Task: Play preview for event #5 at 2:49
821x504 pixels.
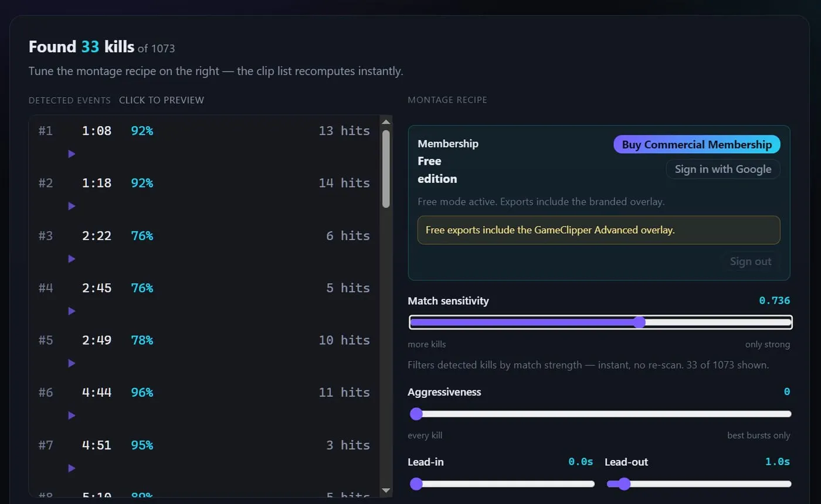Action: pos(72,363)
